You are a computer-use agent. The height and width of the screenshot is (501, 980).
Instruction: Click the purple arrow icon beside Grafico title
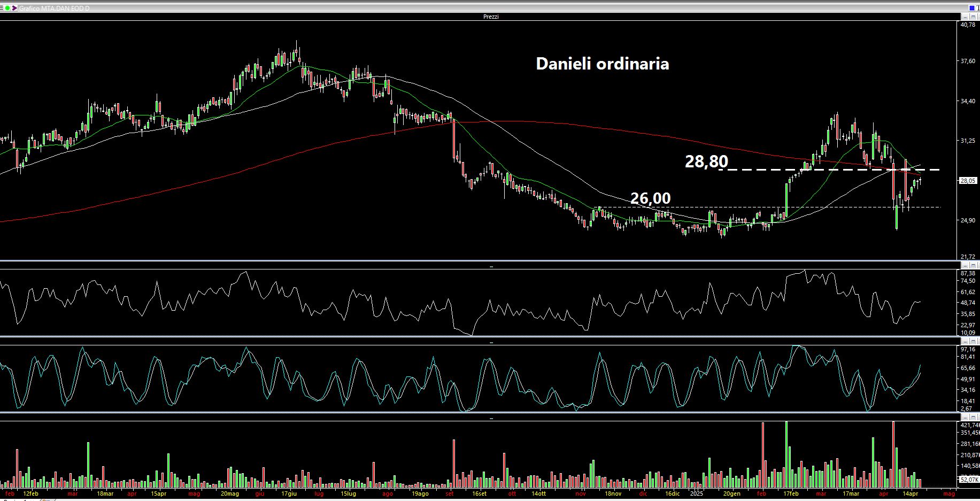pyautogui.click(x=14, y=8)
